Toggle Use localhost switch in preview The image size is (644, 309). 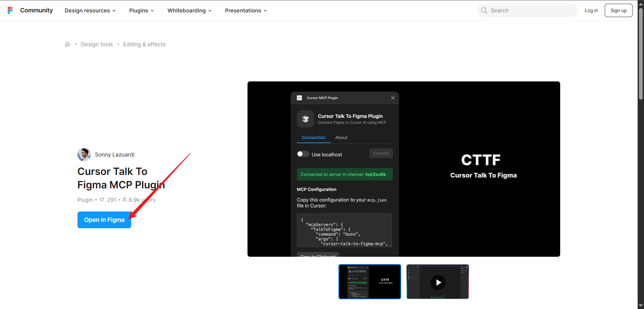[303, 154]
